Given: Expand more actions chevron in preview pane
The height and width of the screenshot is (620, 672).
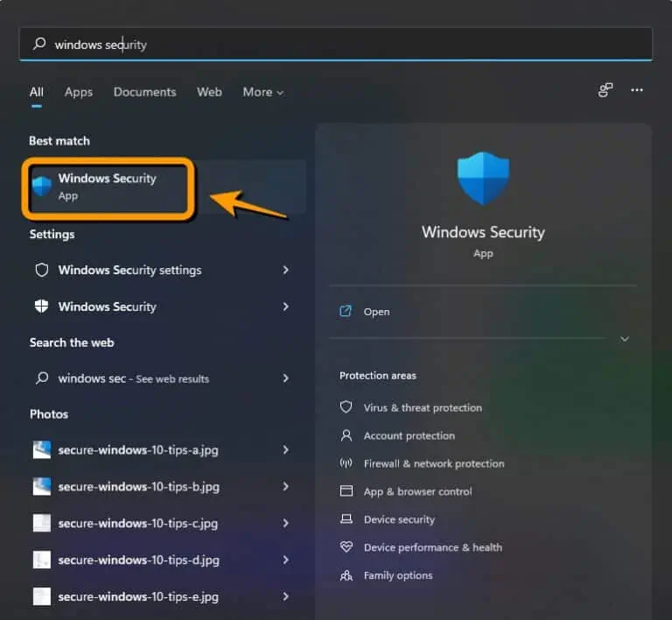Looking at the screenshot, I should click(625, 339).
